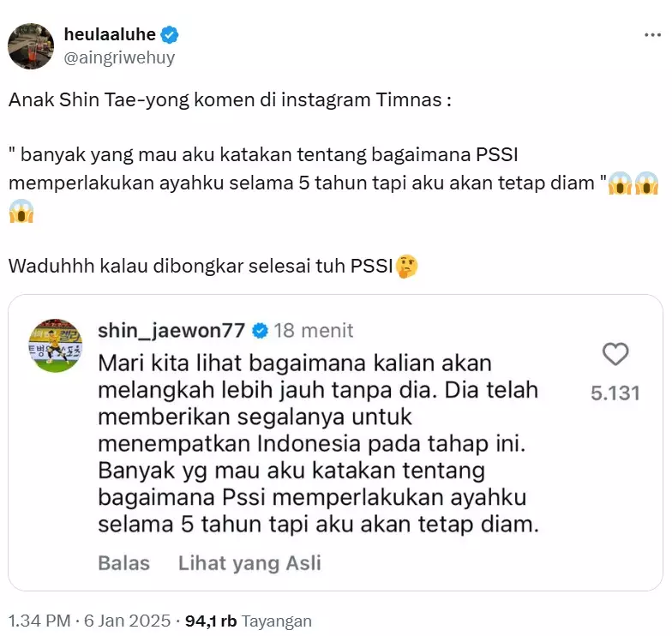Click Lihat yang Asli link
Viewport: 672px width, 636px height.
[249, 563]
